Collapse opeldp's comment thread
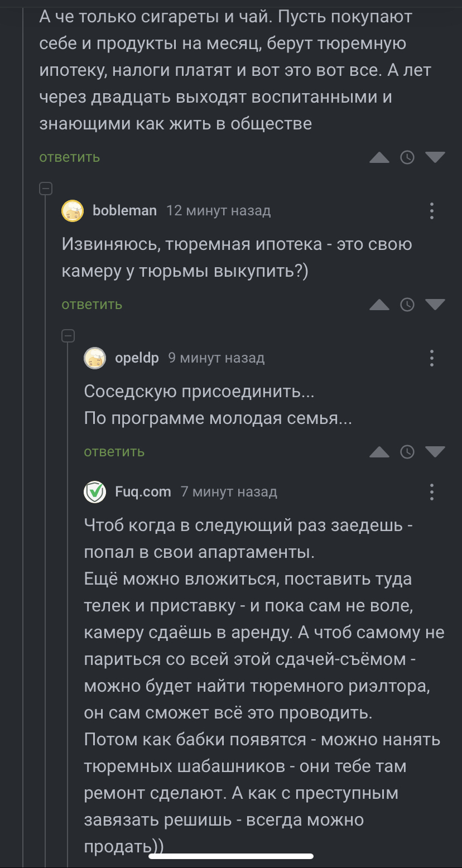This screenshot has height=868, width=462. click(68, 336)
